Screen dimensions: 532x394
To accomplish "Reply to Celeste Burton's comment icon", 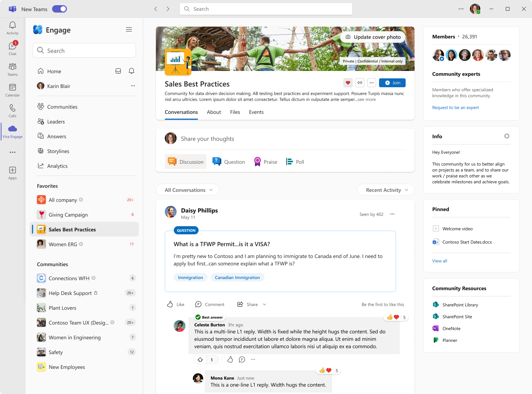I will point(242,359).
